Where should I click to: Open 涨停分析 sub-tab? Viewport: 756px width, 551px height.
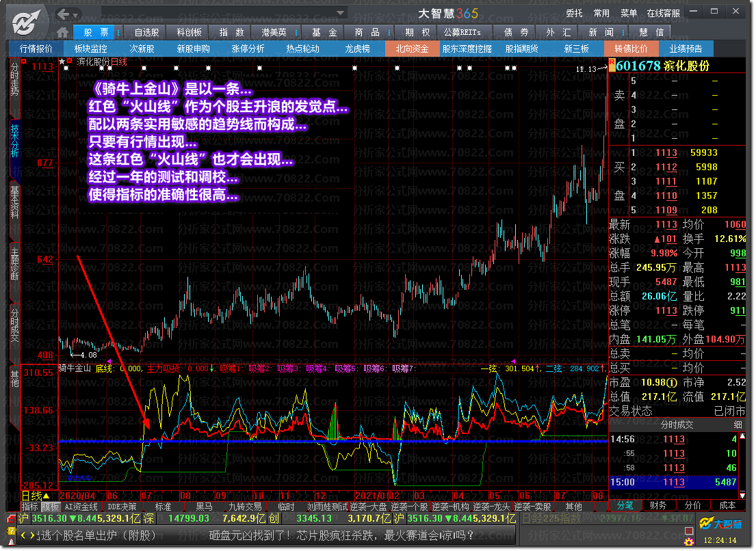coord(248,49)
